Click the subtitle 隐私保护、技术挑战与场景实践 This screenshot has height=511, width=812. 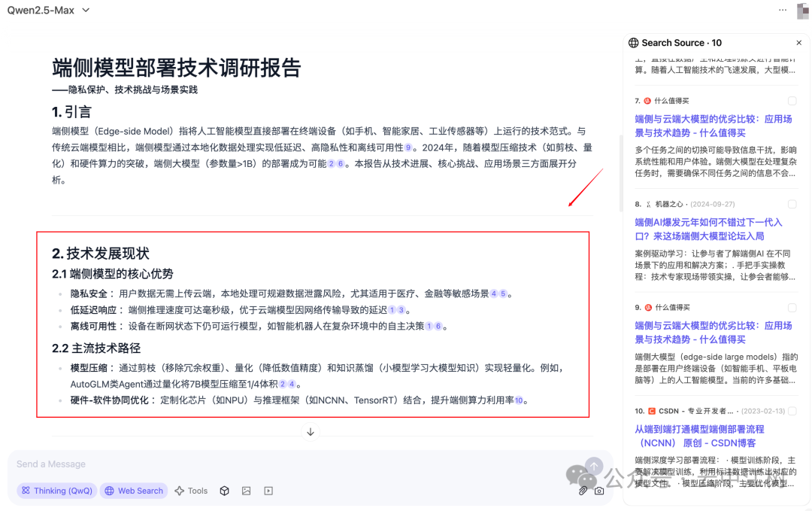[x=133, y=90]
